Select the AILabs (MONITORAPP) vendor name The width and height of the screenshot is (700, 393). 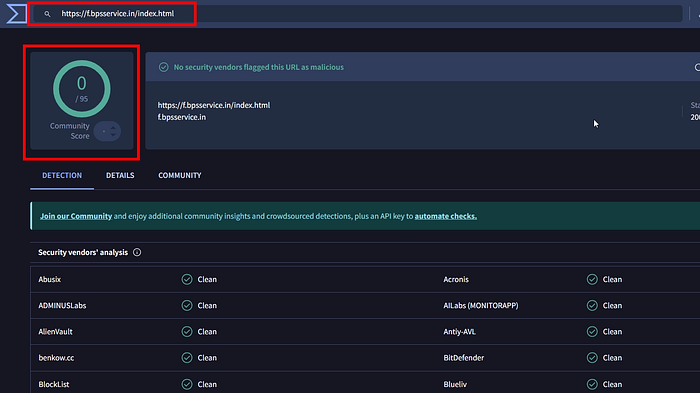[x=481, y=305]
